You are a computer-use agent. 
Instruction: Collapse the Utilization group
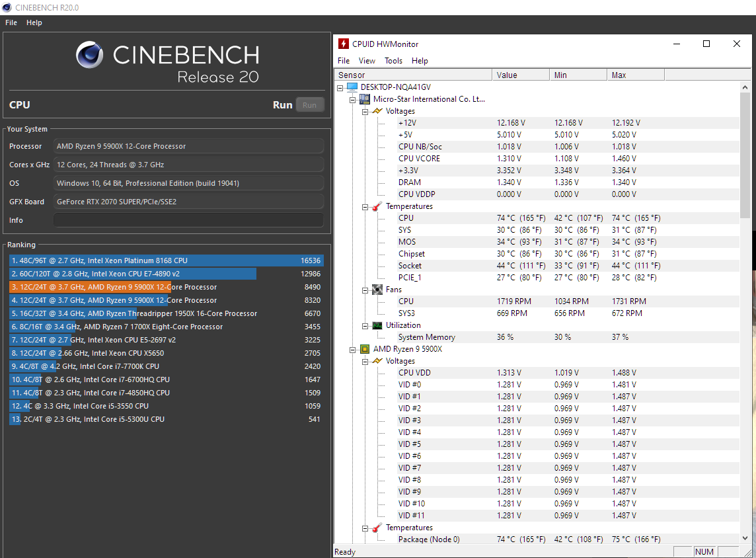tap(365, 326)
